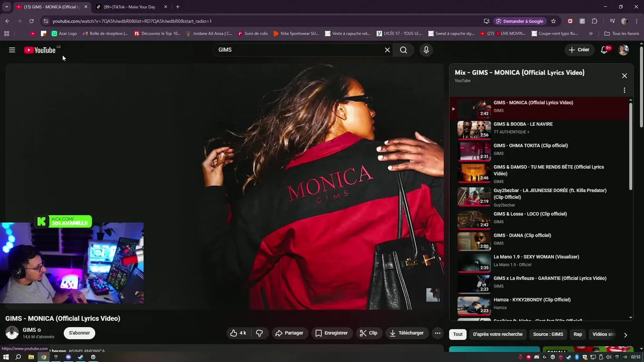
Task: Select the GIMS MONICA browser tab
Action: coord(52,7)
